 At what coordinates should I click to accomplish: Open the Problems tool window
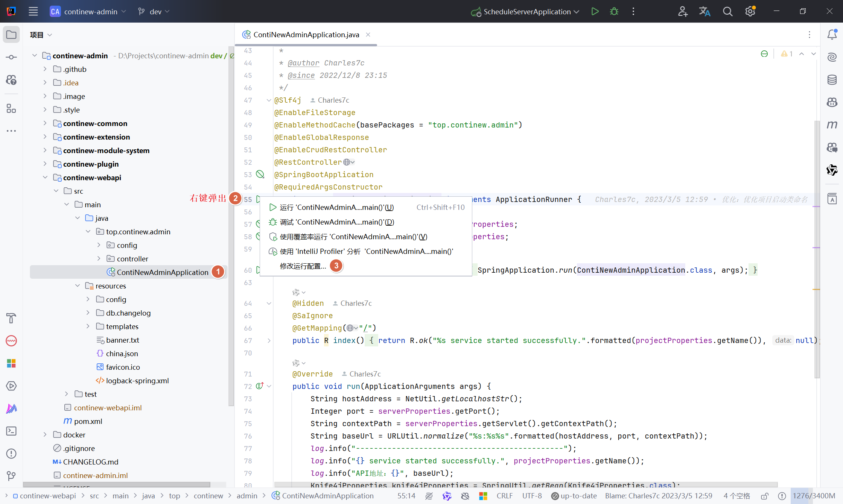pos(11,454)
